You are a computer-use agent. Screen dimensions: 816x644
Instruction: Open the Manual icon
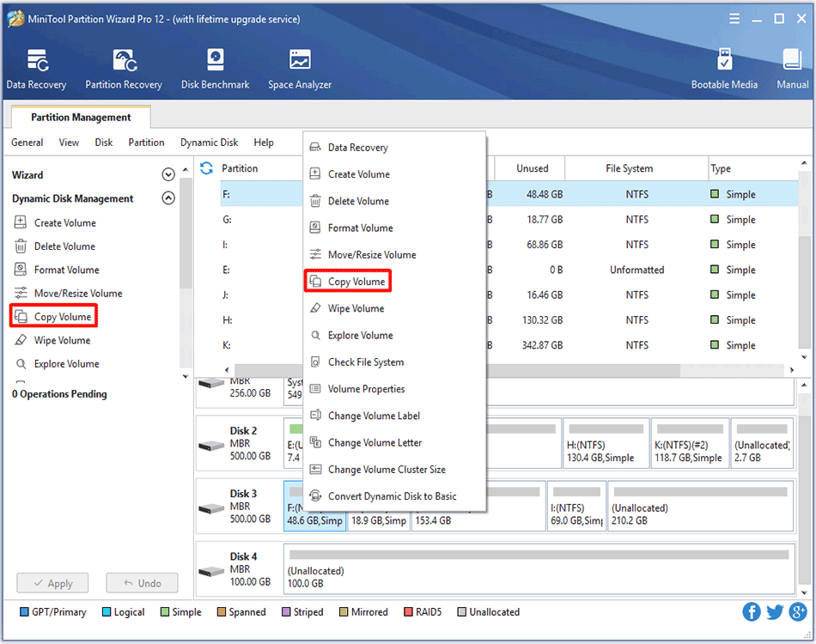click(792, 62)
